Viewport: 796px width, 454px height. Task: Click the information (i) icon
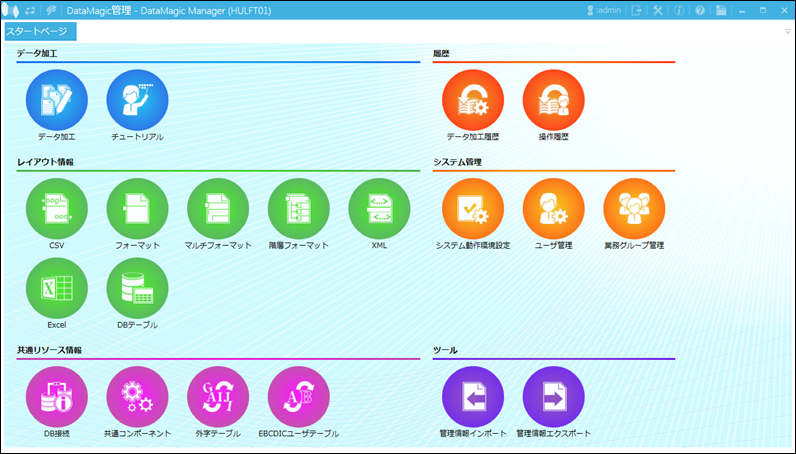click(679, 10)
